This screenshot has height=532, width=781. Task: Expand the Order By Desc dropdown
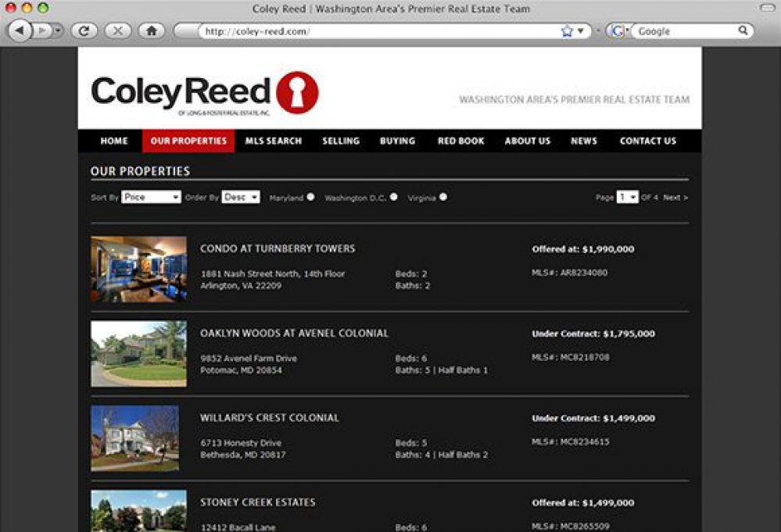[x=241, y=197]
